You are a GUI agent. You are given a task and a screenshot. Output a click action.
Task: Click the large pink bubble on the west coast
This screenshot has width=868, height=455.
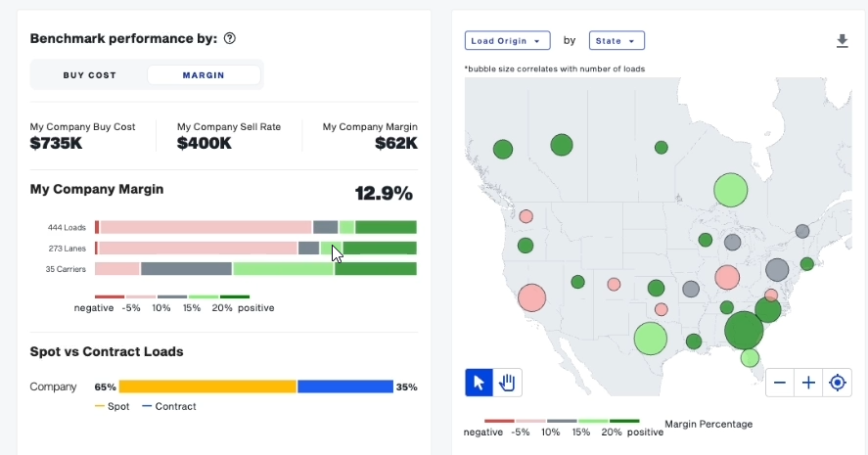click(x=531, y=297)
